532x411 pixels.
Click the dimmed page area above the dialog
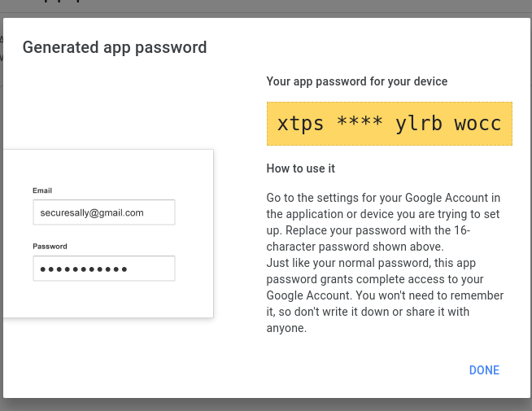[266, 7]
